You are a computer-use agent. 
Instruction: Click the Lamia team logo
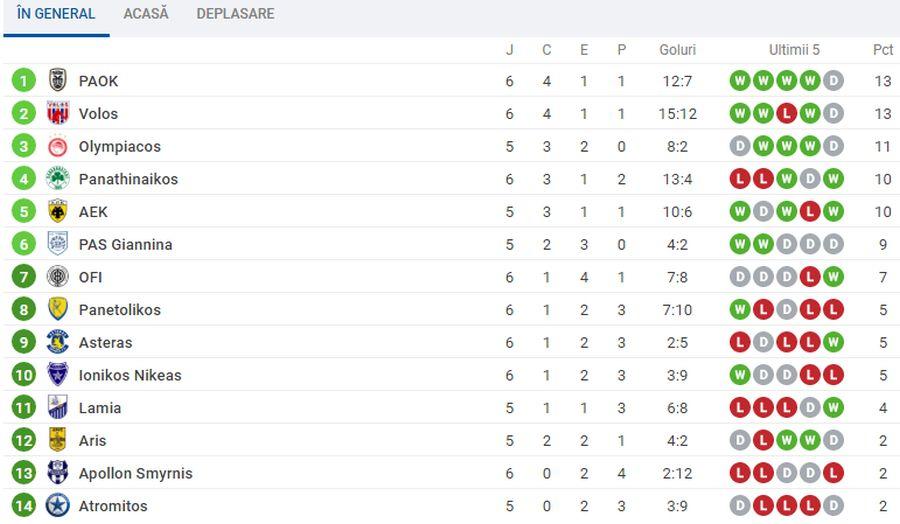[57, 407]
